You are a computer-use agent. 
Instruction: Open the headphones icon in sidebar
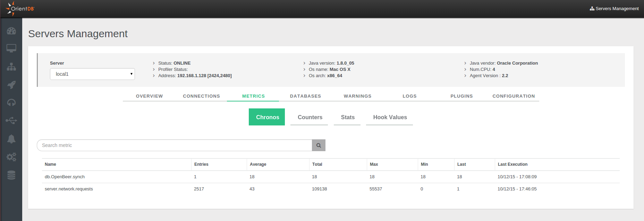11,103
